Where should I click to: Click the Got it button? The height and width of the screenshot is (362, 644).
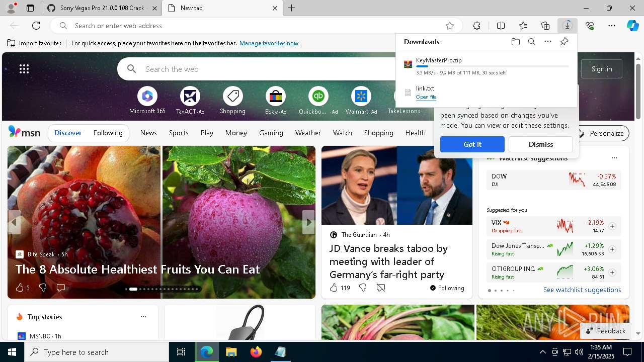tap(472, 144)
